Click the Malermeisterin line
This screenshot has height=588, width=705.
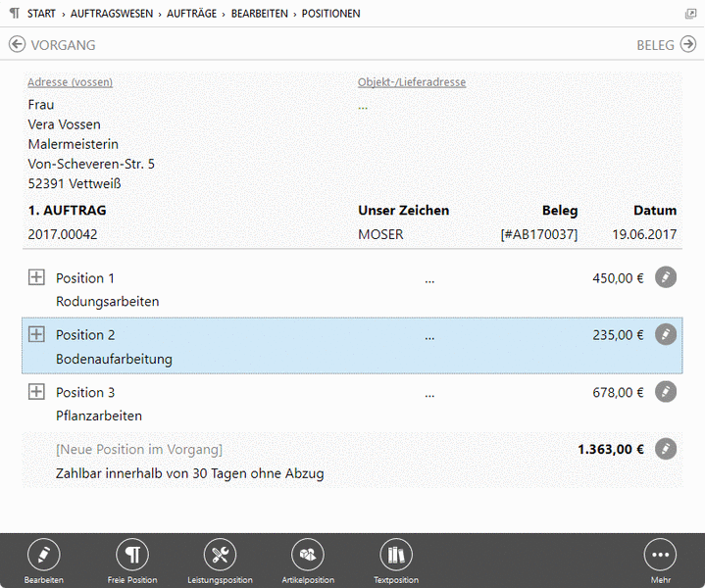[74, 144]
